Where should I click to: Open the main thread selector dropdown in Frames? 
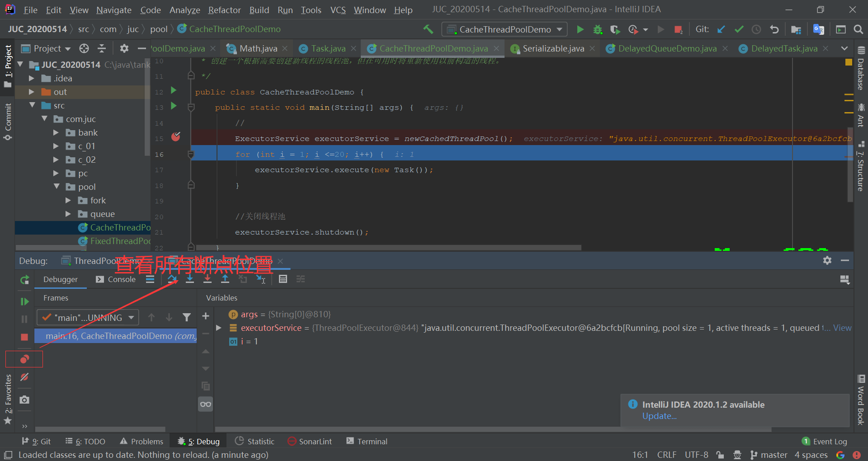click(x=88, y=318)
